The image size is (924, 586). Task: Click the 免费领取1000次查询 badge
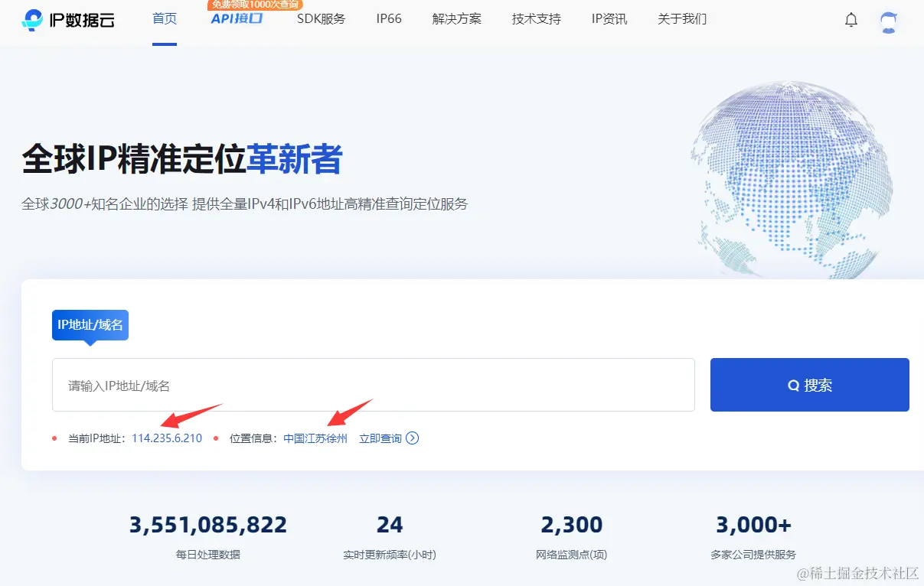(x=254, y=5)
